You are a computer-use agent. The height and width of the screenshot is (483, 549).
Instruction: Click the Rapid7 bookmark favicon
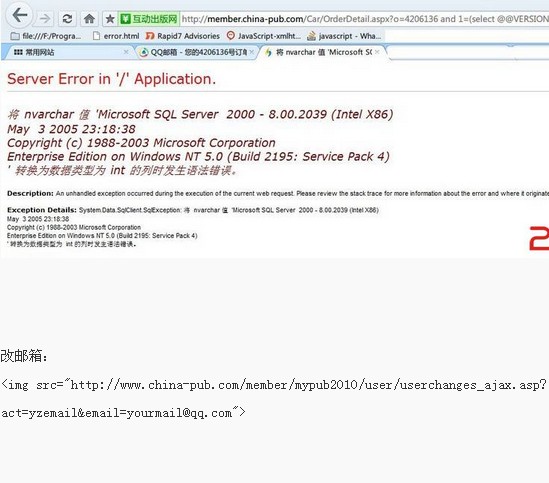point(150,36)
